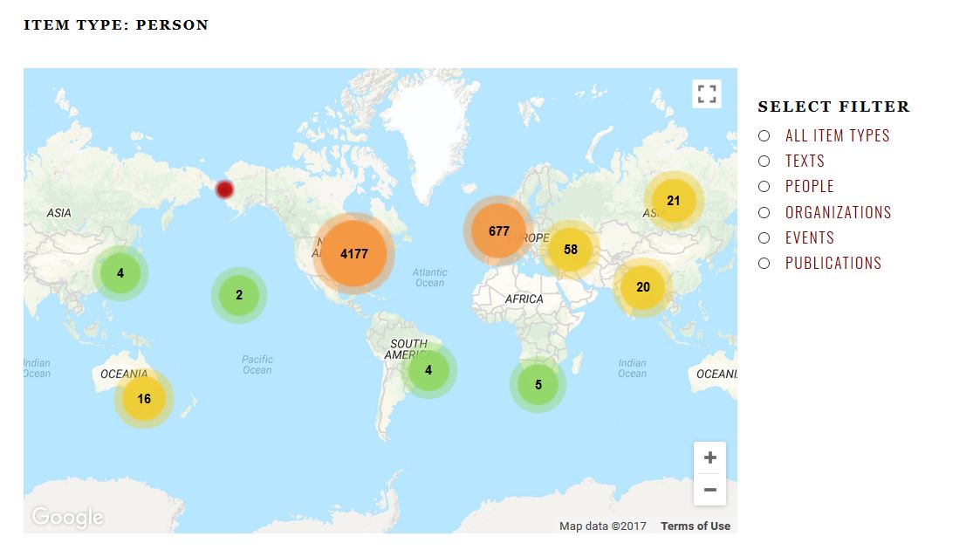Click the Events filter label
The height and width of the screenshot is (557, 980).
coord(809,237)
